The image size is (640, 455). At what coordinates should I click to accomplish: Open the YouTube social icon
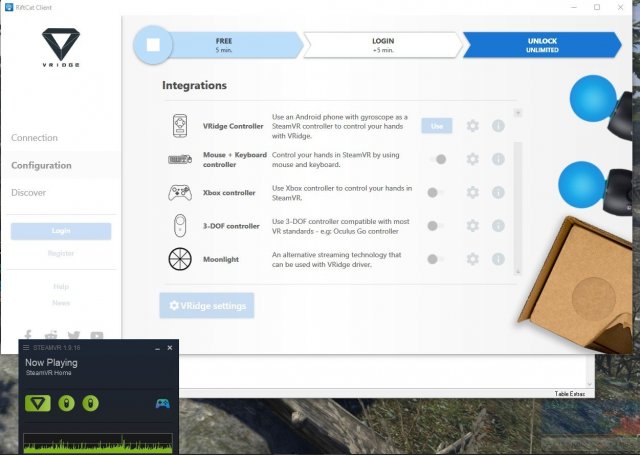pyautogui.click(x=97, y=336)
